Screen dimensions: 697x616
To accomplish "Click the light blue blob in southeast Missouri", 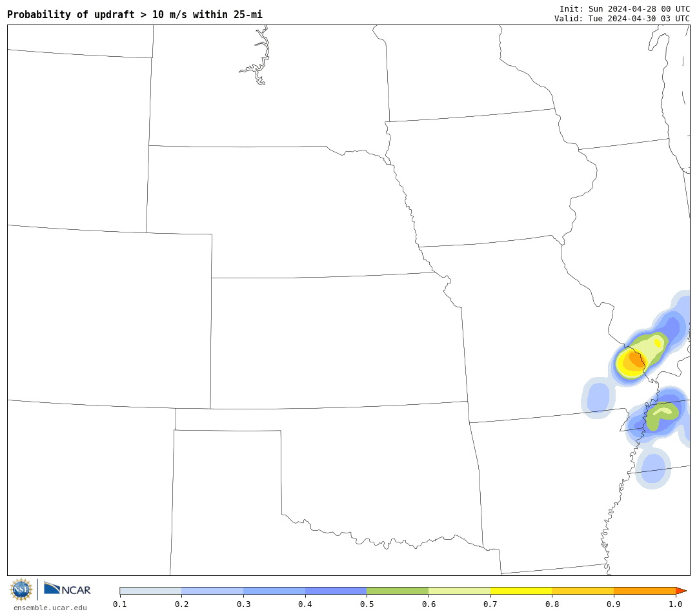I will [598, 397].
